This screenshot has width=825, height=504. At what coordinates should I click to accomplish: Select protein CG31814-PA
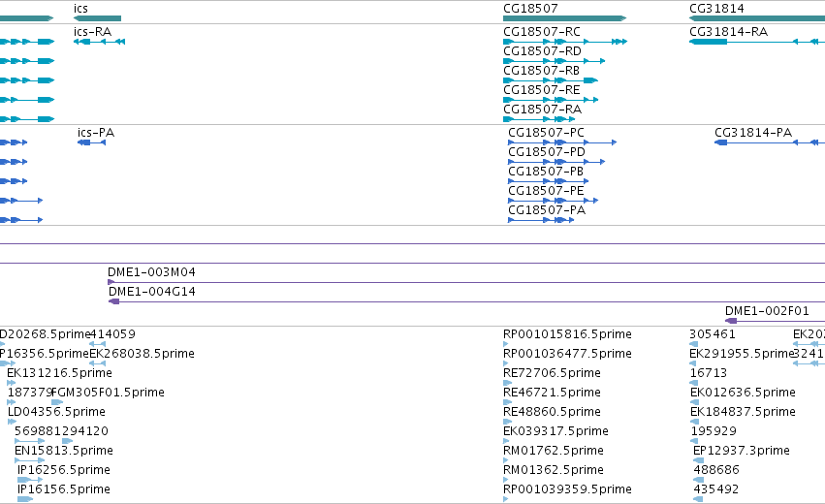click(x=753, y=133)
